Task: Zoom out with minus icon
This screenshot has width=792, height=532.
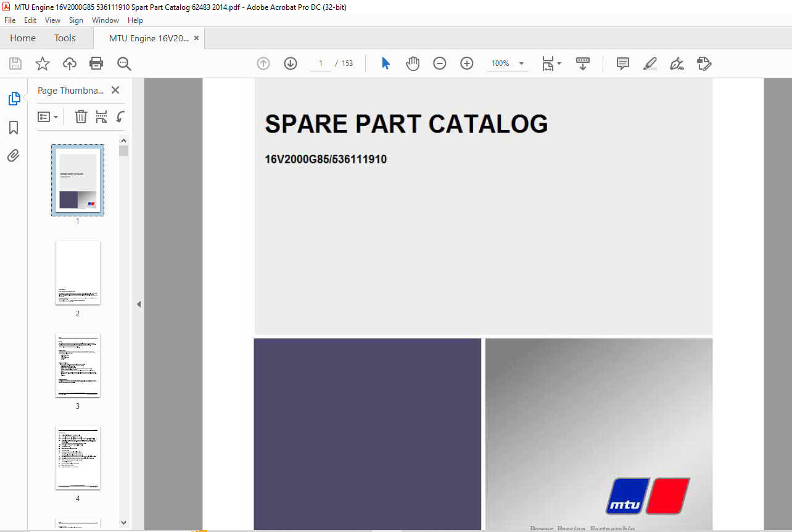Action: [x=440, y=63]
